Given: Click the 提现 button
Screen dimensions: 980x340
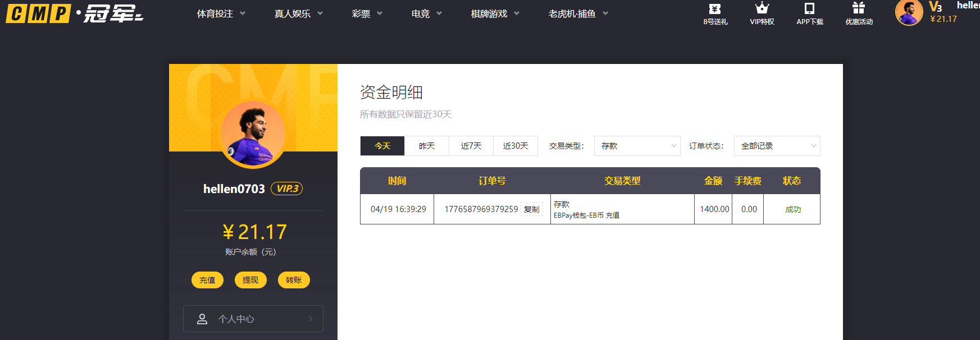Looking at the screenshot, I should [250, 280].
